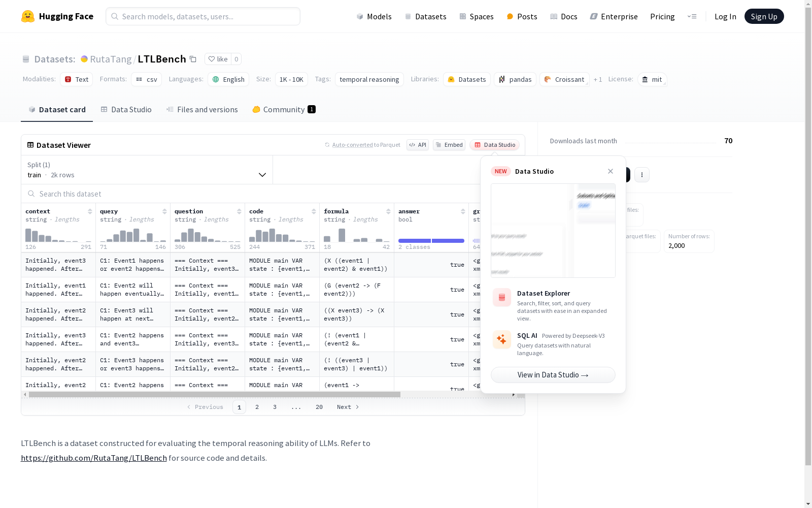Go to page 3 of the table
The width and height of the screenshot is (812, 508).
[x=275, y=407]
